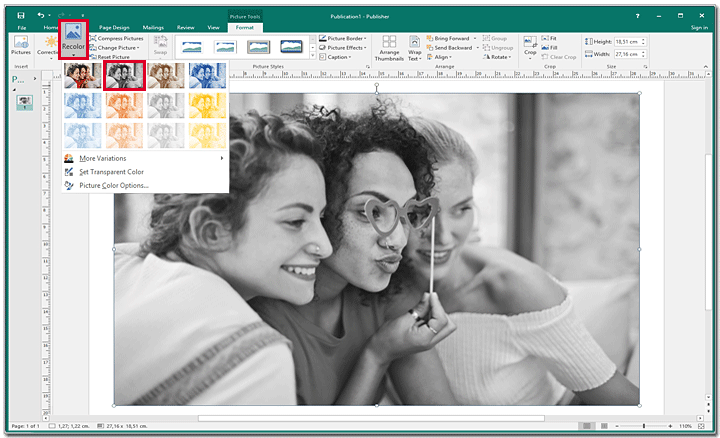This screenshot has height=438, width=720.
Task: Click the fit whole page icon
Action: point(701,426)
